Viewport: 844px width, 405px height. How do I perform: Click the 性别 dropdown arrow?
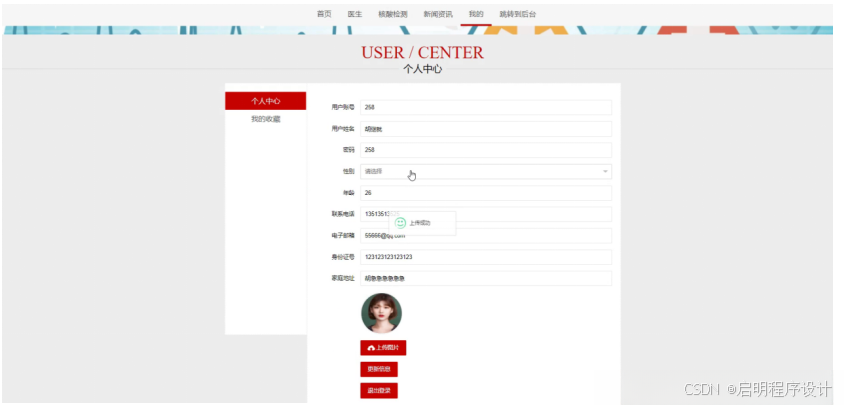point(605,171)
